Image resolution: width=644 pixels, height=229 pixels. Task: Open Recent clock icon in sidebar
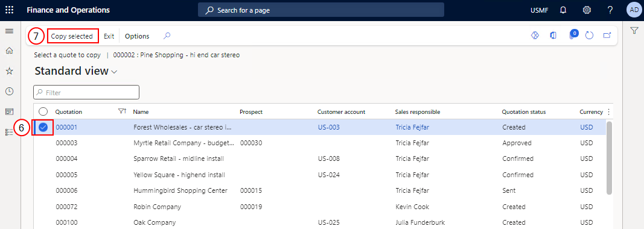tap(9, 91)
